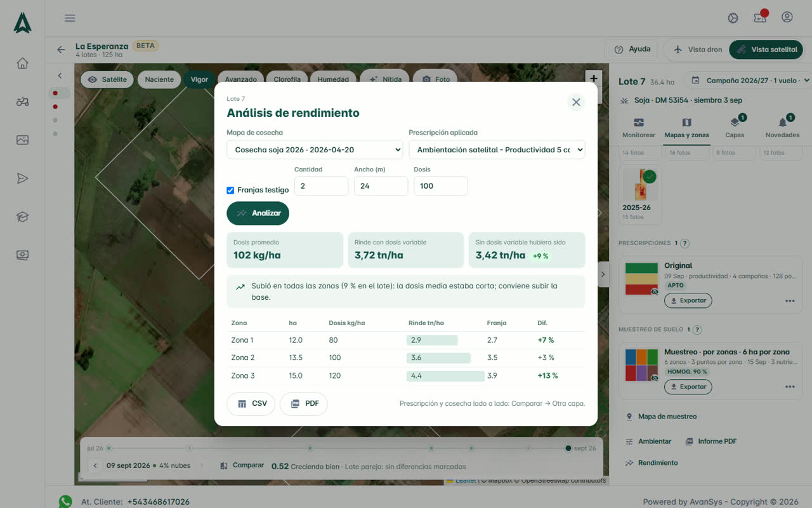The height and width of the screenshot is (508, 812).
Task: Switch to the Mapas y zonas tab
Action: (x=687, y=127)
